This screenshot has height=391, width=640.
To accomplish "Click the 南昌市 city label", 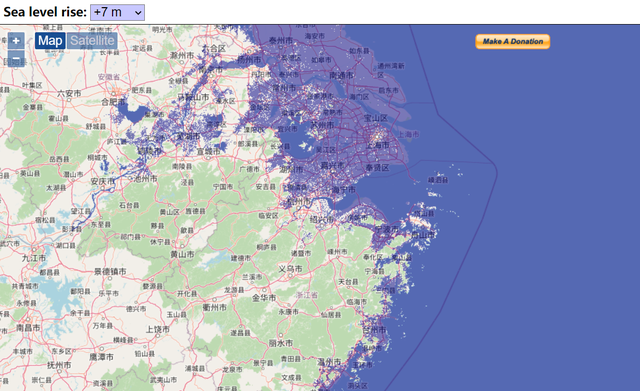I will pyautogui.click(x=28, y=328).
